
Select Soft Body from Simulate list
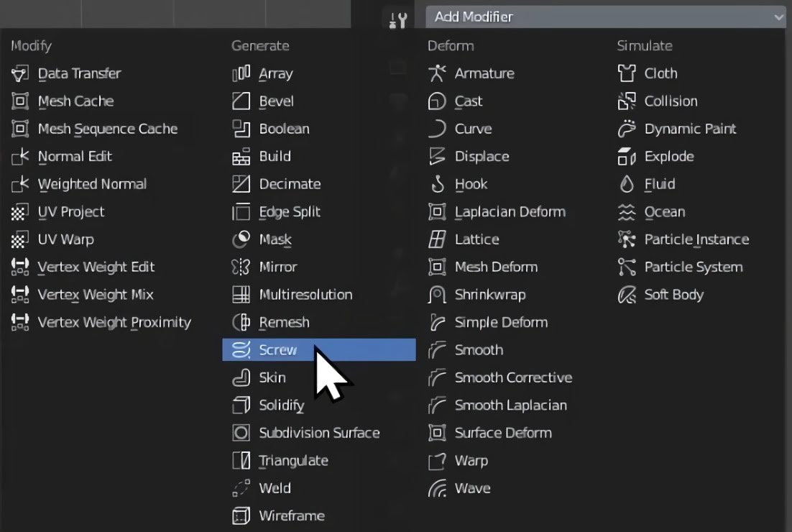(x=673, y=295)
